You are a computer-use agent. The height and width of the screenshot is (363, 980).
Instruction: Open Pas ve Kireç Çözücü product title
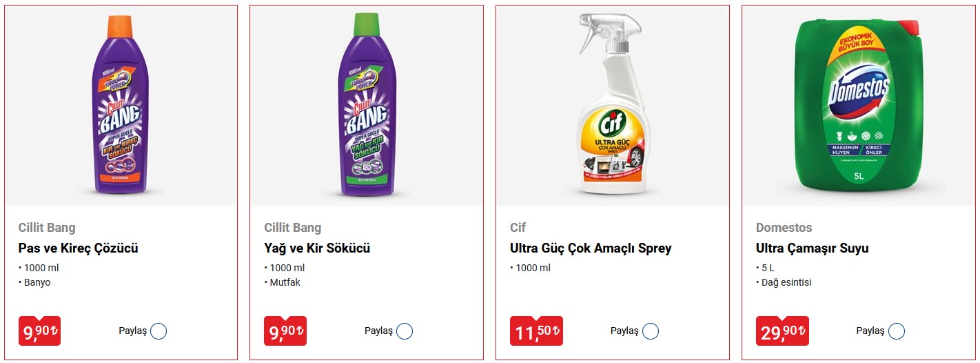point(78,248)
